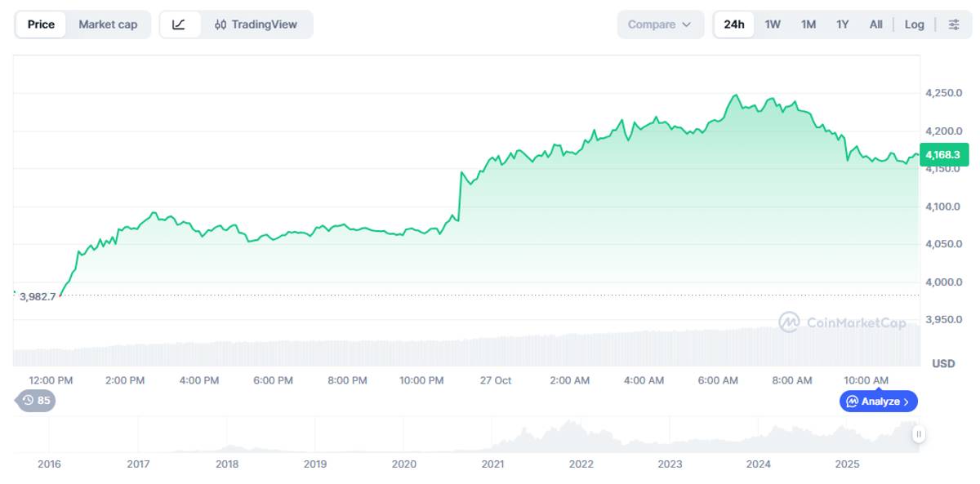
Task: Open chart settings sliders icon
Action: [954, 24]
